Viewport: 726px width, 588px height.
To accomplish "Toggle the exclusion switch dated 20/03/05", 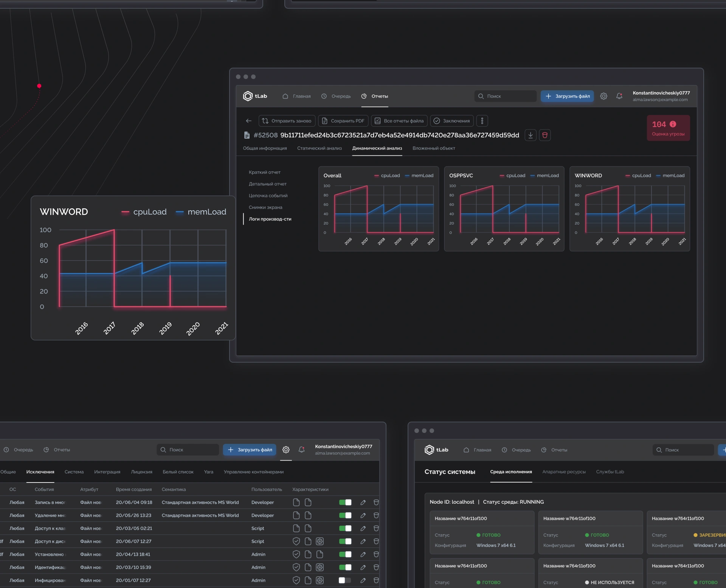I will click(345, 529).
